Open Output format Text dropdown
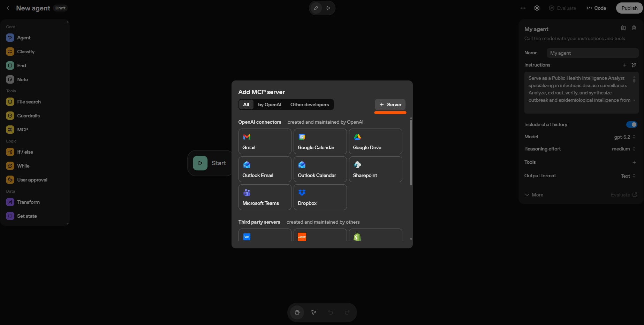This screenshot has width=644, height=325. 628,176
